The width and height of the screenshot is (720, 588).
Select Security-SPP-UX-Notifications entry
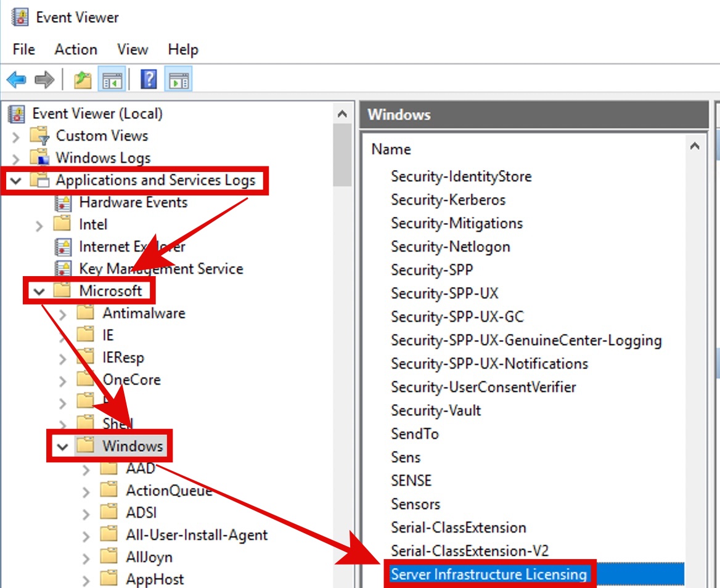point(489,364)
